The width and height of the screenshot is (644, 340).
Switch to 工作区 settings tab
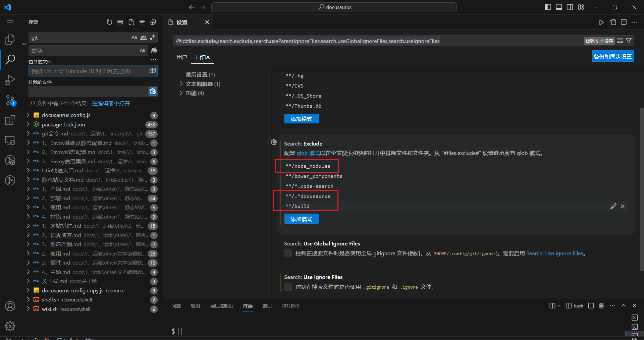(x=202, y=57)
